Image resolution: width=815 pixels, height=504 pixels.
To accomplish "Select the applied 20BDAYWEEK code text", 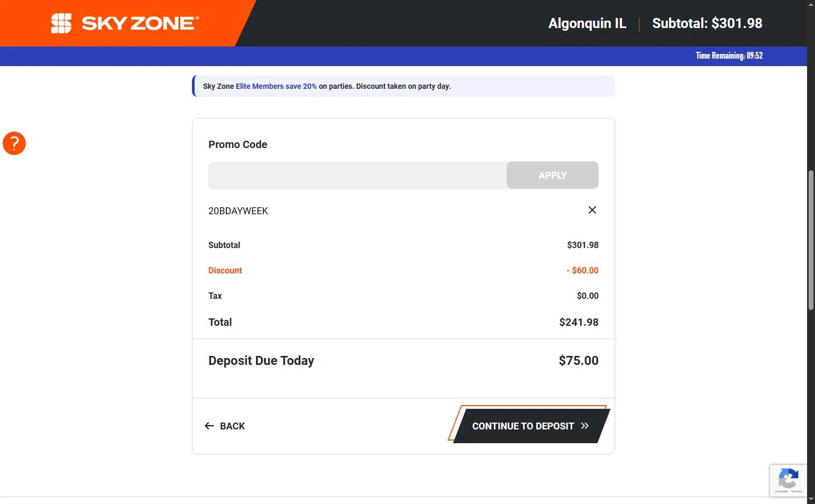I will click(238, 211).
